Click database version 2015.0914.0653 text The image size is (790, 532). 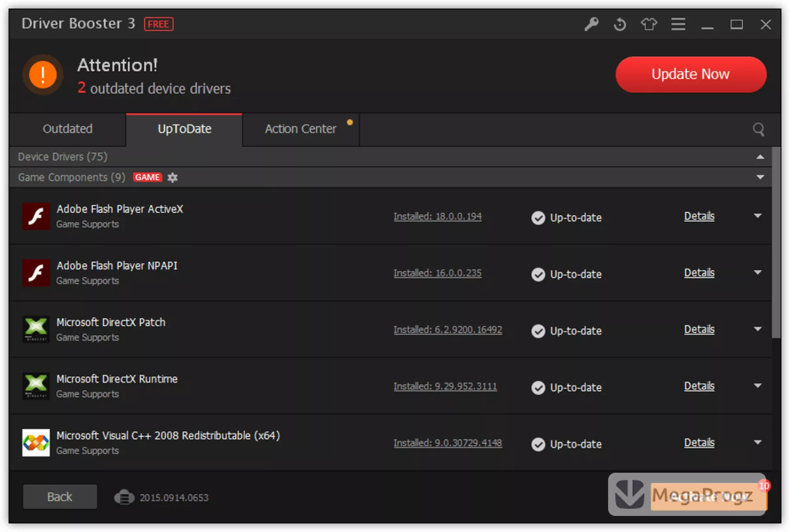tap(174, 497)
